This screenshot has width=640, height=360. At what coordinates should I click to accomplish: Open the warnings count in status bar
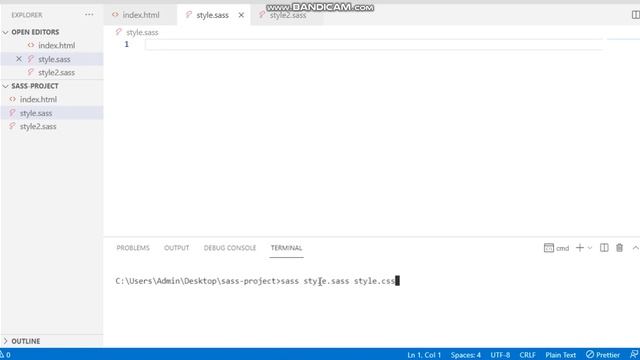point(6,355)
